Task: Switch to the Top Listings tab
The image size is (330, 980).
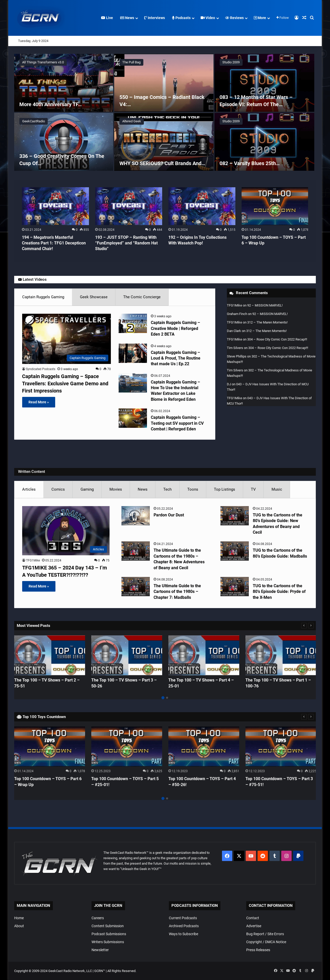Action: [225, 489]
